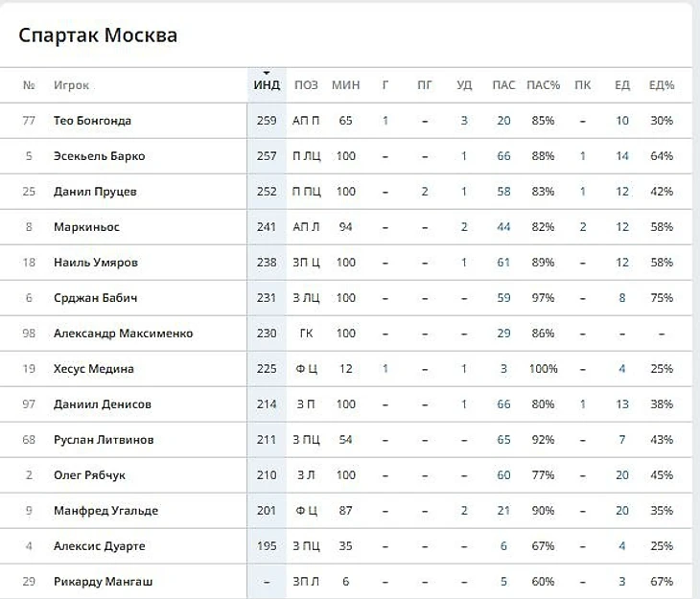Open player Александр Максименко
The width and height of the screenshot is (700, 599).
click(123, 334)
